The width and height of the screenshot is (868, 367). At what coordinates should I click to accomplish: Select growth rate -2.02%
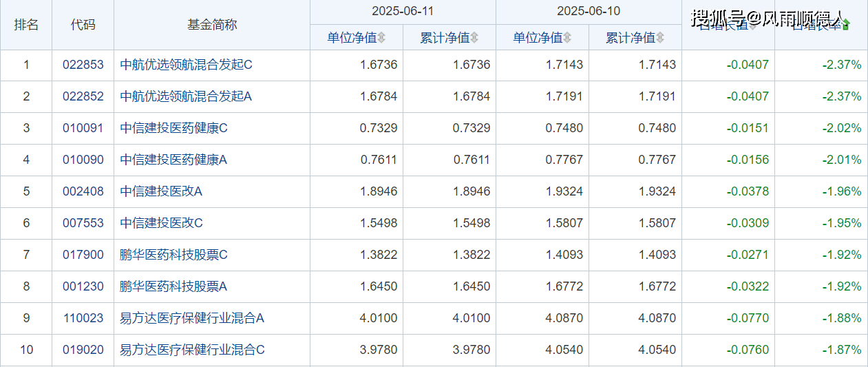tap(842, 128)
